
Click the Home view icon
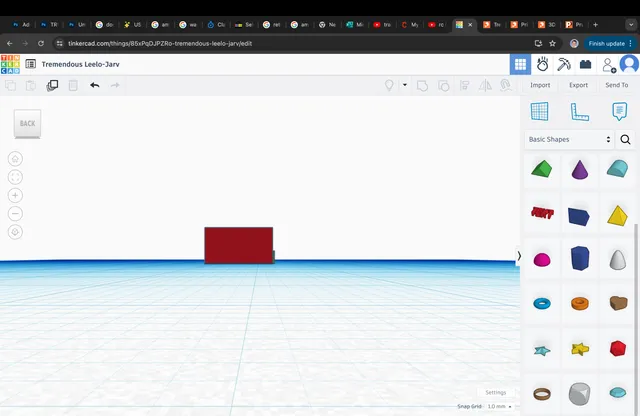coord(15,159)
